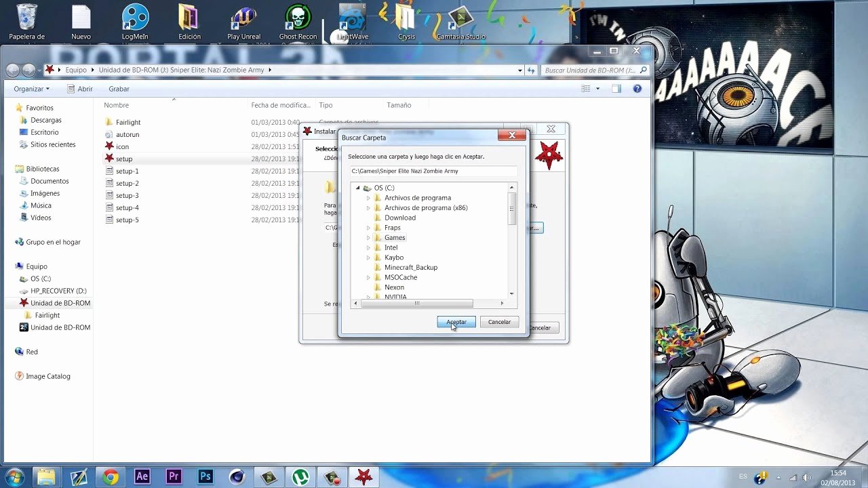868x488 pixels.
Task: Open Premiere Pro from the taskbar
Action: [x=174, y=477]
